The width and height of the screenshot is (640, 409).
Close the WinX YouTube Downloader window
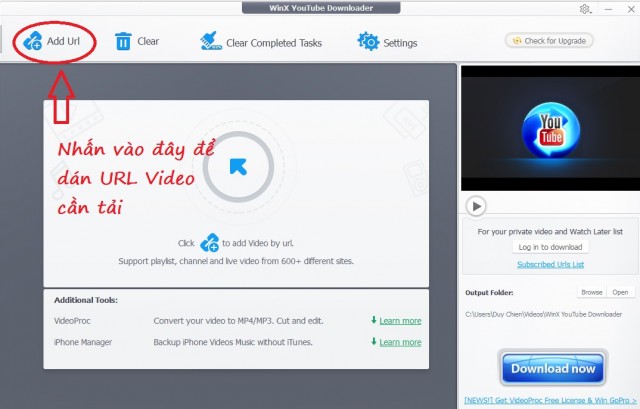[x=631, y=9]
